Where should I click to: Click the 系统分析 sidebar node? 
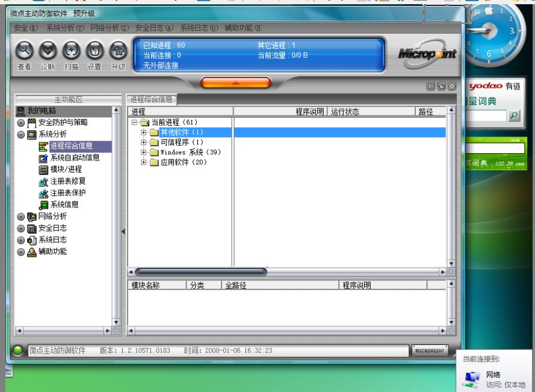click(52, 134)
